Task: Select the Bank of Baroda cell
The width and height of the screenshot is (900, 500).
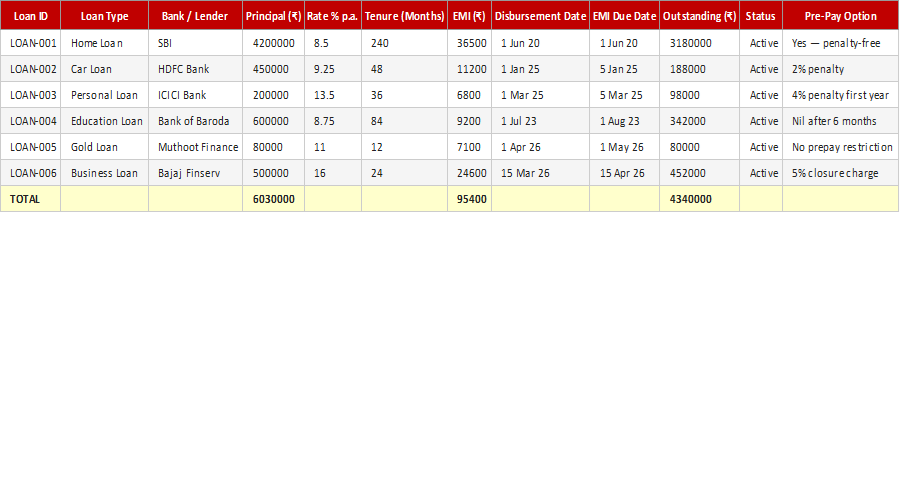Action: click(195, 121)
